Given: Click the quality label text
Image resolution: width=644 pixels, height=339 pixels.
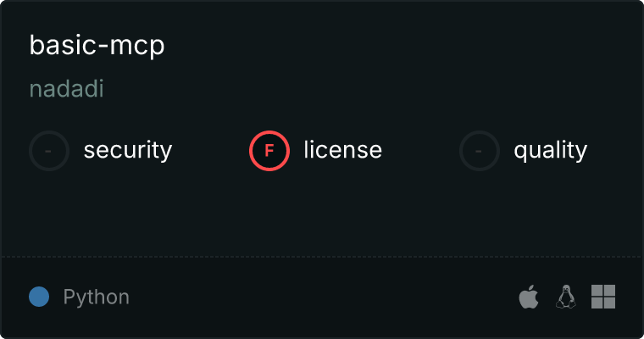Looking at the screenshot, I should [550, 150].
